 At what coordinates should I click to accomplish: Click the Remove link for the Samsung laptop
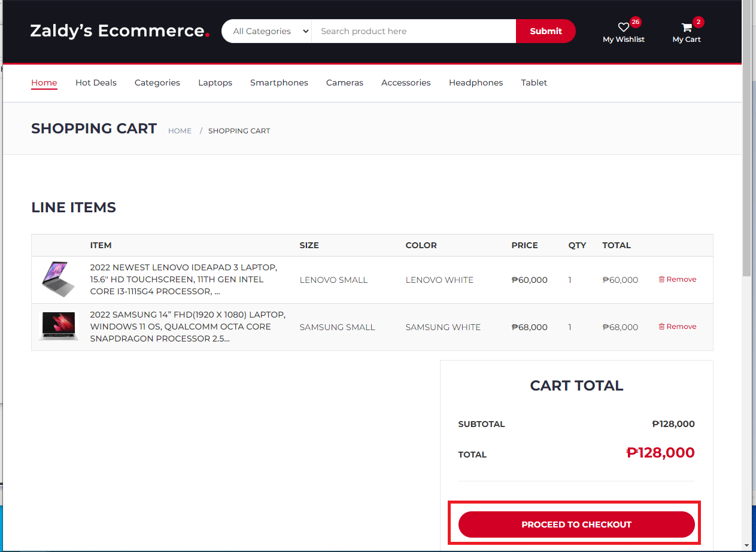[682, 327]
